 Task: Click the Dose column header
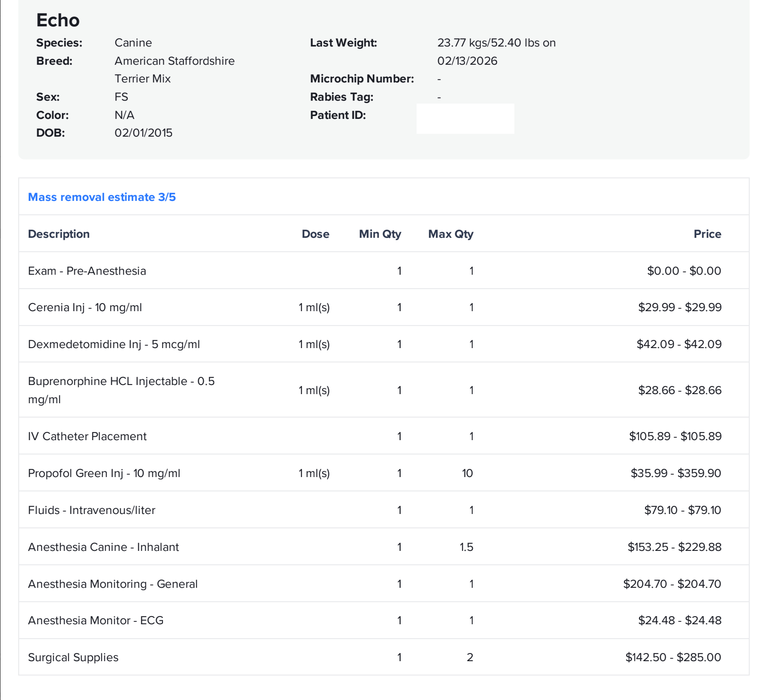pos(315,234)
